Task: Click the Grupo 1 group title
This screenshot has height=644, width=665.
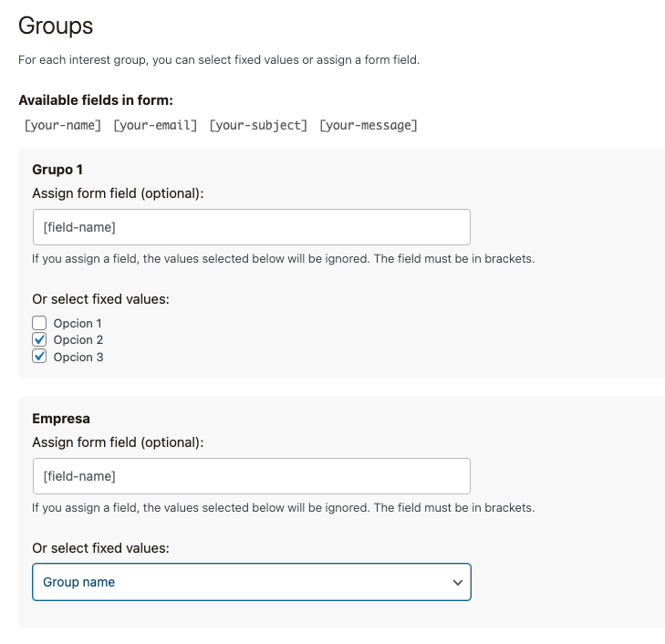Action: point(57,170)
